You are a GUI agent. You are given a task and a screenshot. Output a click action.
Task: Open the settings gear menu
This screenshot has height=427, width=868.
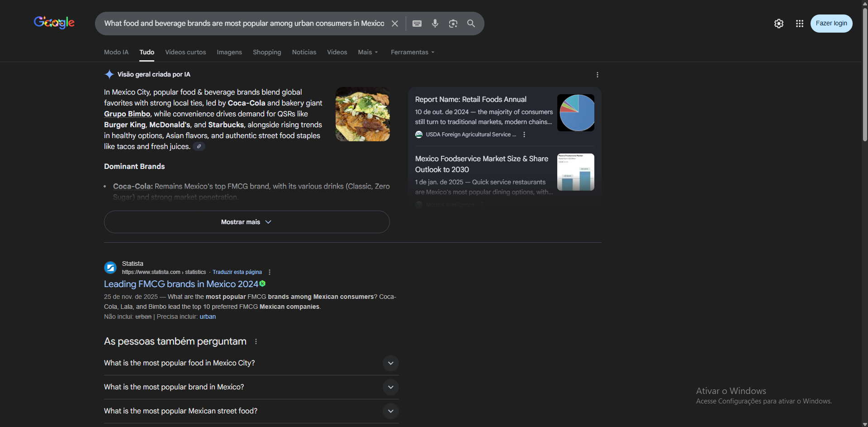pos(778,24)
